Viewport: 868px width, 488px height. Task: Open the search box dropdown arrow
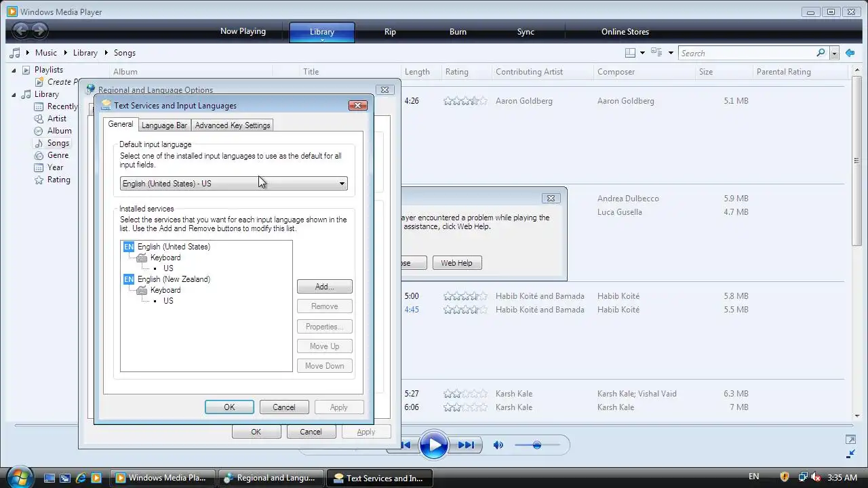pos(834,53)
